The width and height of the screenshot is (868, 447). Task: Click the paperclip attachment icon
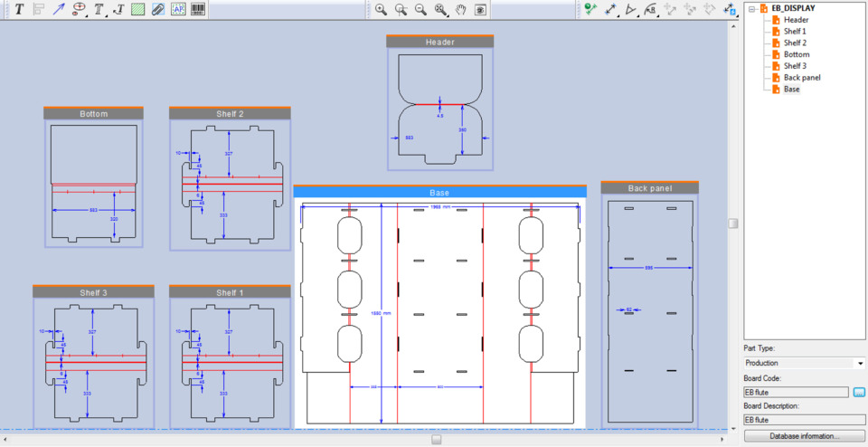(157, 9)
